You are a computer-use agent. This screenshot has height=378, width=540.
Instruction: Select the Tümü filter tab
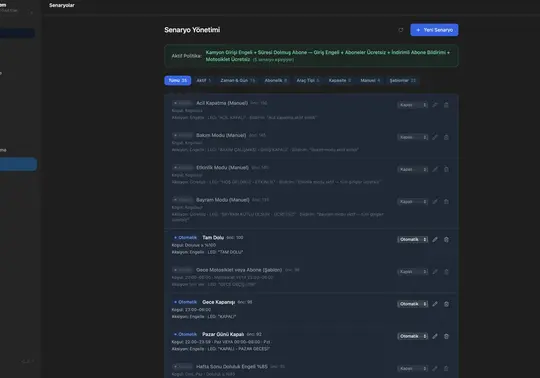tap(178, 80)
